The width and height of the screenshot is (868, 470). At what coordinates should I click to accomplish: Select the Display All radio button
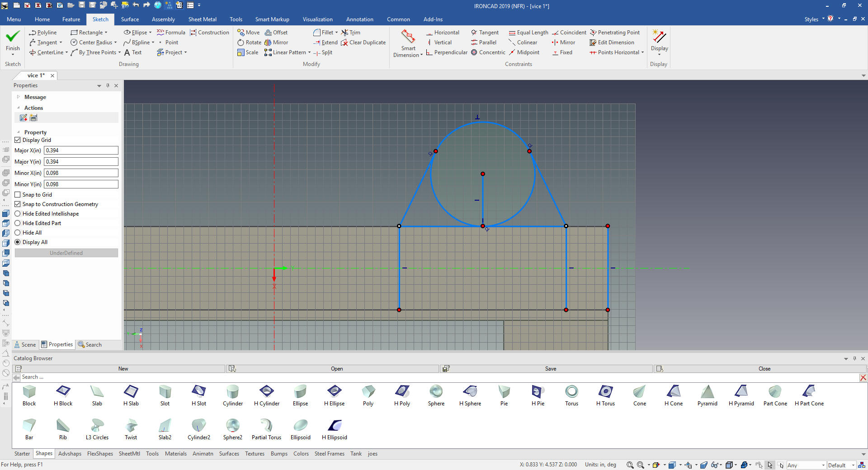point(18,242)
